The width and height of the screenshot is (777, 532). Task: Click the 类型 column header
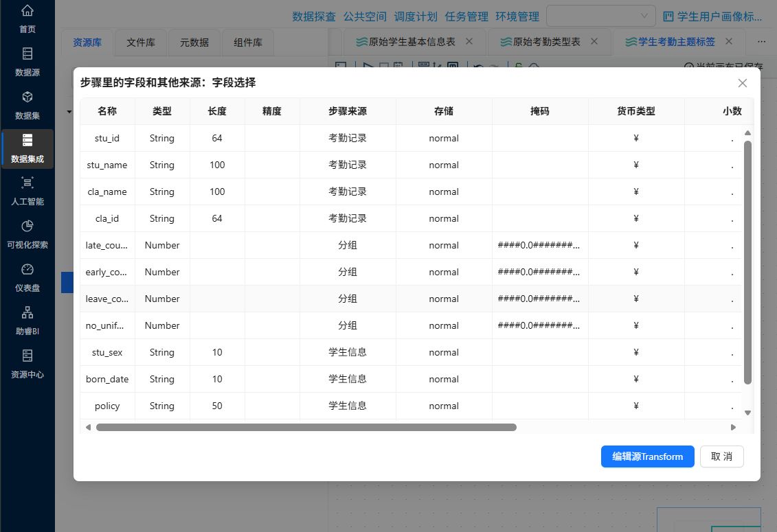pos(162,111)
